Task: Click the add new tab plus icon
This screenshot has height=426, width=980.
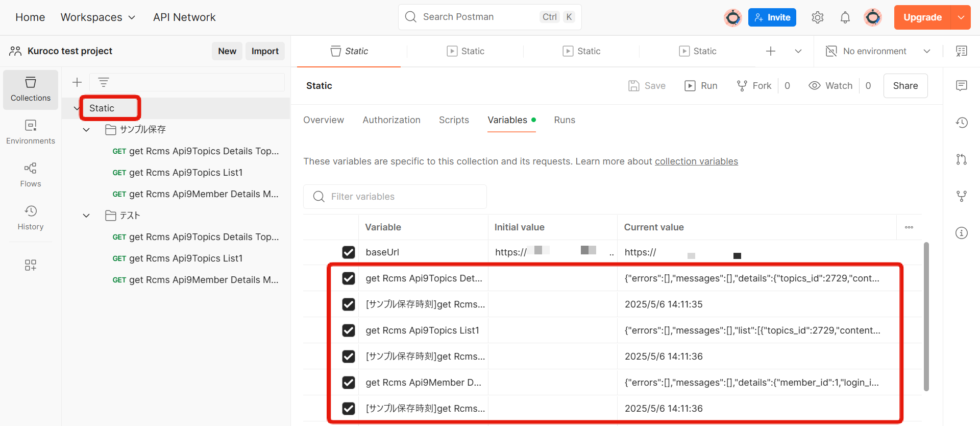Action: point(770,51)
